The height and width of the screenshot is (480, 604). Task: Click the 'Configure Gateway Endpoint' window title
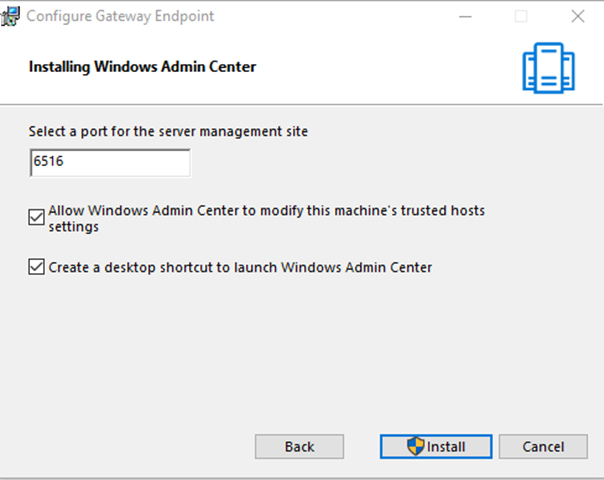click(x=120, y=16)
